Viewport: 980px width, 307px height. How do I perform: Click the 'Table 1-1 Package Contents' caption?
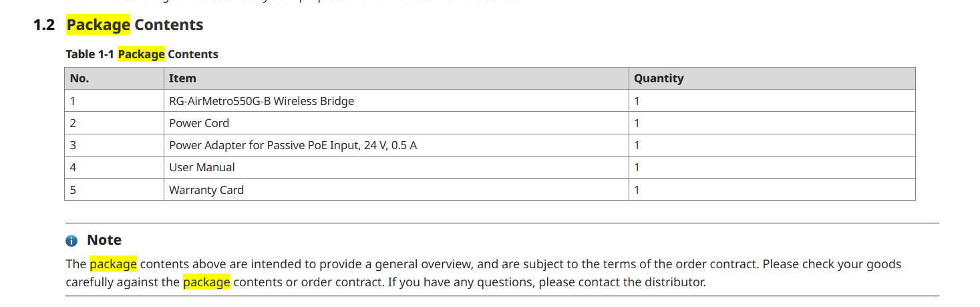pyautogui.click(x=142, y=54)
